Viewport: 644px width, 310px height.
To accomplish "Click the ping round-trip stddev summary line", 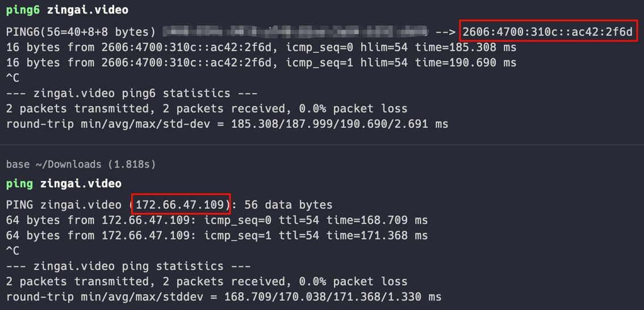I will pos(224,296).
